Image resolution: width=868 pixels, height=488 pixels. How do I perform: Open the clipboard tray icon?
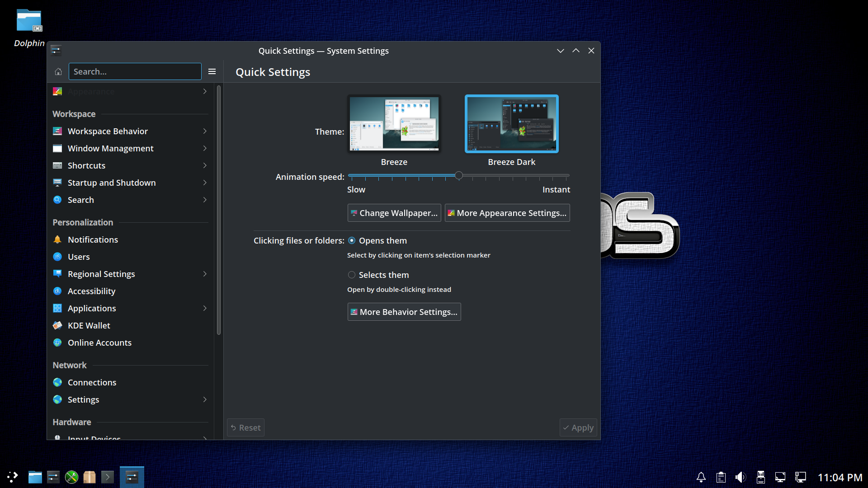721,477
